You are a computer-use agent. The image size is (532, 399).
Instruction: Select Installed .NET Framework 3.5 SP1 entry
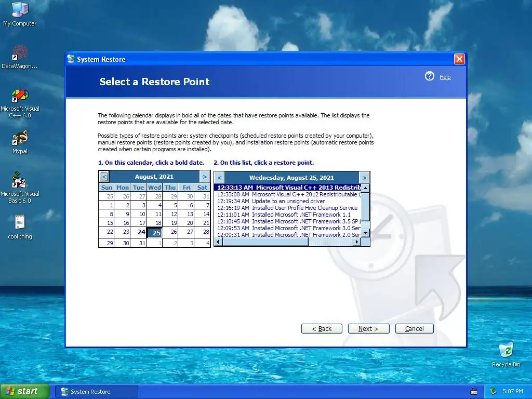click(288, 221)
